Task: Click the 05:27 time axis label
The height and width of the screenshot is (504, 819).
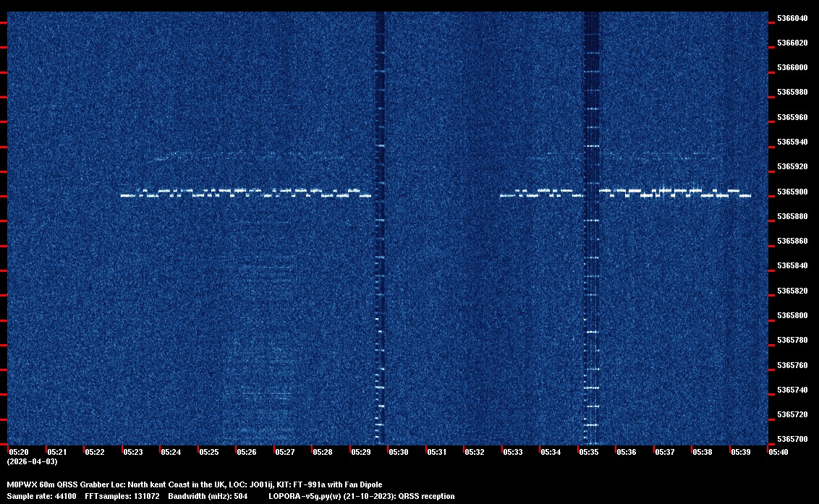Action: tap(284, 452)
